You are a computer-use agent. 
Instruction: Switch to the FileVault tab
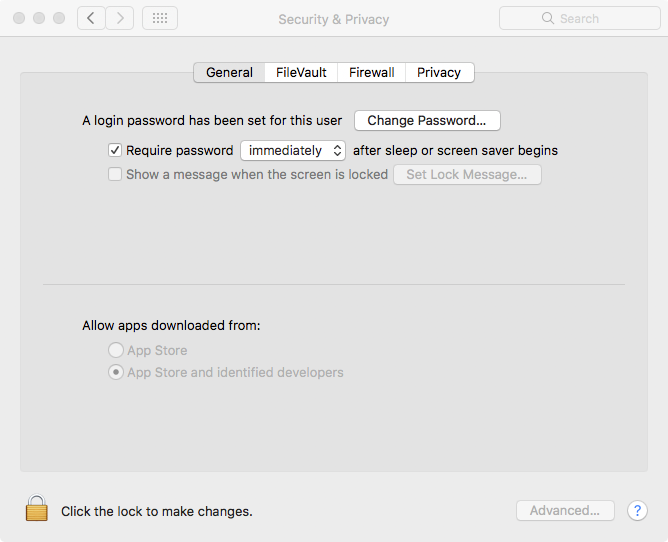click(301, 72)
